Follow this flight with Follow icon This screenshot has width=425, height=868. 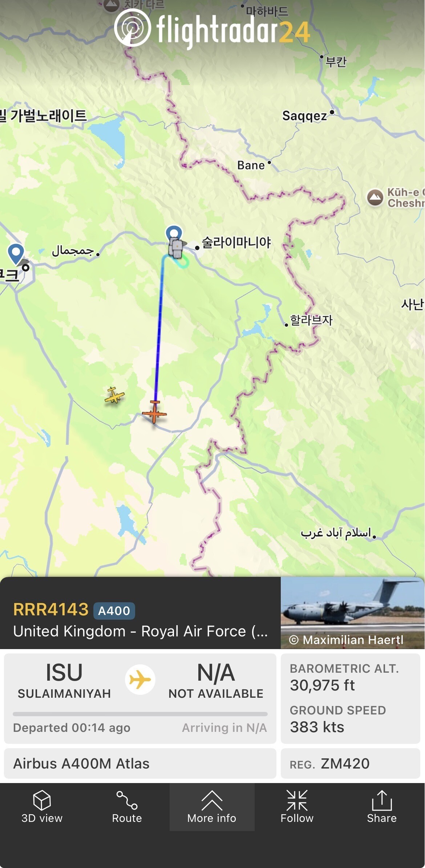(x=297, y=800)
